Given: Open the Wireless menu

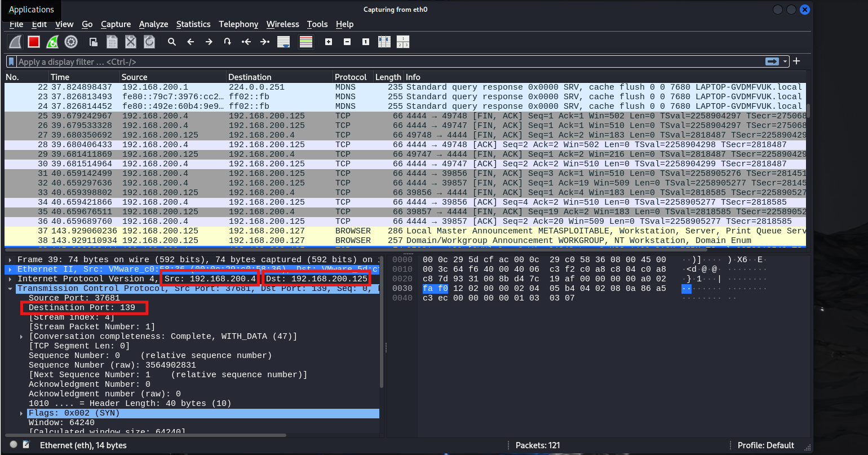Looking at the screenshot, I should pos(283,24).
